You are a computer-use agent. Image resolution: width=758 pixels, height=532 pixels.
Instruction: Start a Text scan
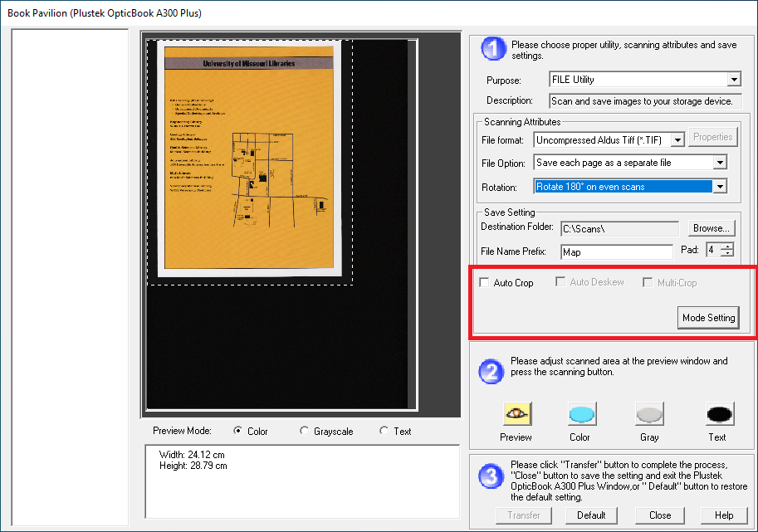point(718,414)
